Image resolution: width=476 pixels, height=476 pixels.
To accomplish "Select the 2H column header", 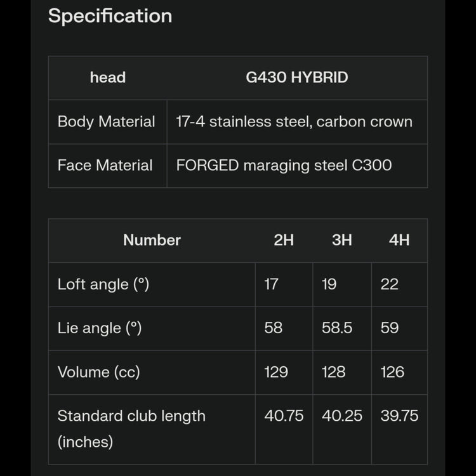I will (284, 240).
